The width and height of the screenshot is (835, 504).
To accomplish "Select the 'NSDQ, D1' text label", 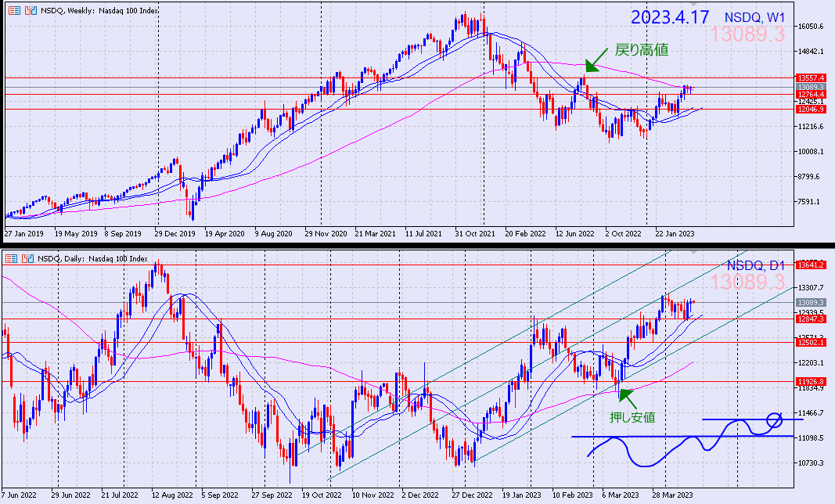I will (756, 265).
